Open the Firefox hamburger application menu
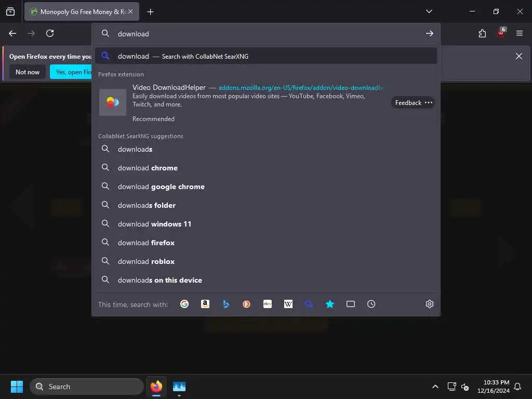This screenshot has height=399, width=532. pyautogui.click(x=520, y=33)
